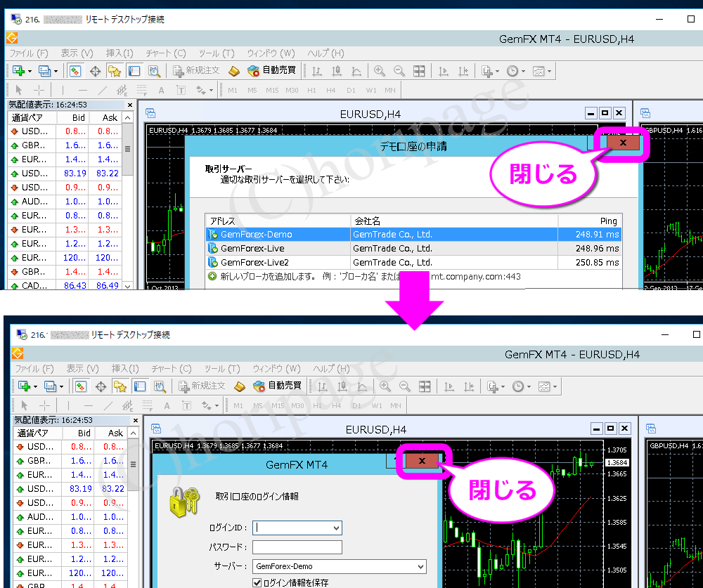Click Market Watch scroll-down arrow in upper screenshot
This screenshot has height=588, width=703.
click(128, 285)
